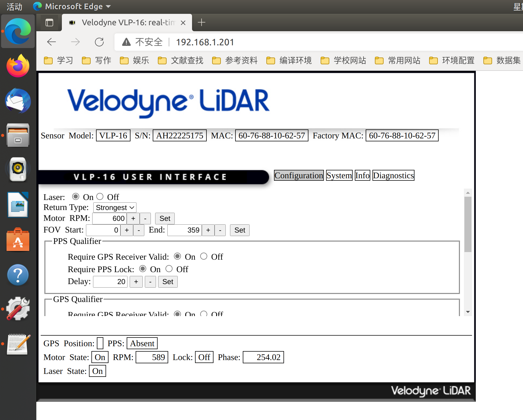Launch Ubuntu Software center

17,240
